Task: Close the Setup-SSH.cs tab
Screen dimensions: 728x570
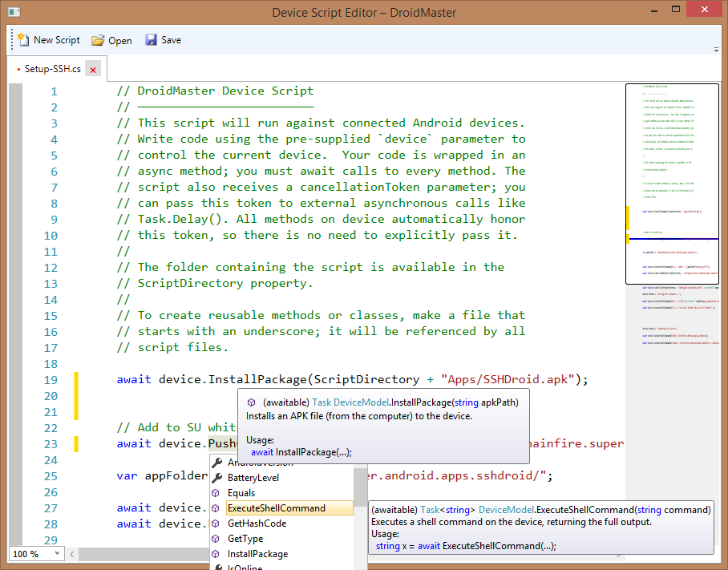Action: 93,70
